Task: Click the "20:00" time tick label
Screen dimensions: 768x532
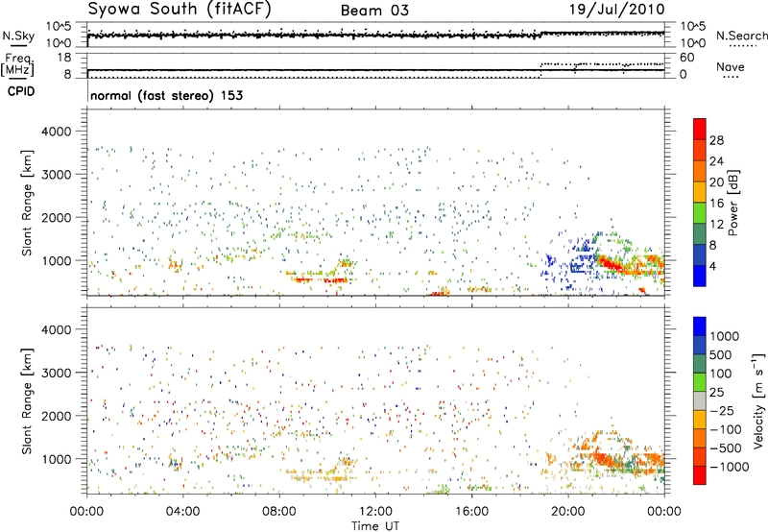Action: tap(568, 512)
